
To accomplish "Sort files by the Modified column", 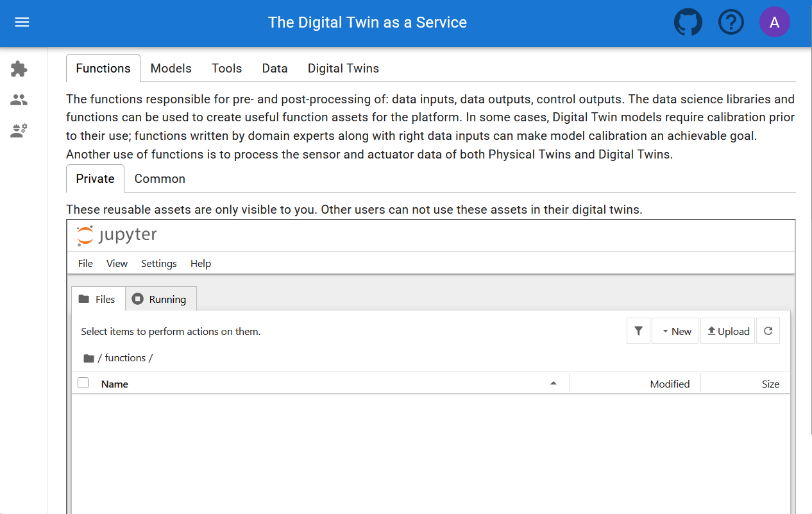I will tap(670, 384).
